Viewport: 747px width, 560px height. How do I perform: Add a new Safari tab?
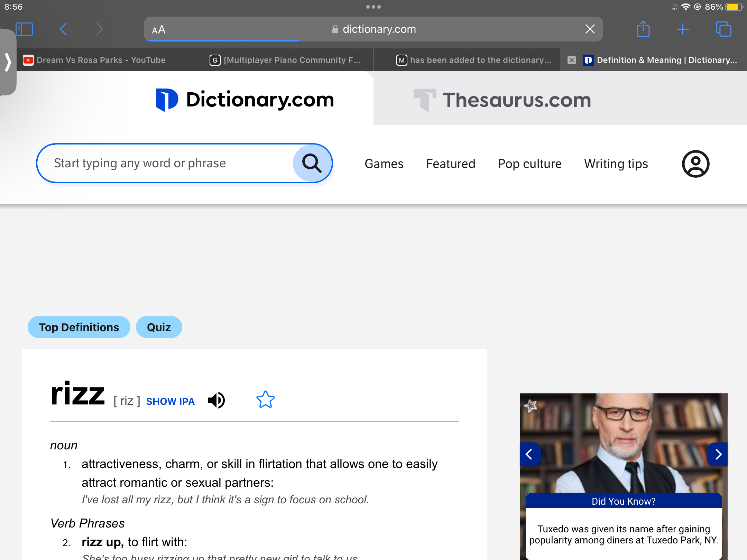pyautogui.click(x=683, y=29)
